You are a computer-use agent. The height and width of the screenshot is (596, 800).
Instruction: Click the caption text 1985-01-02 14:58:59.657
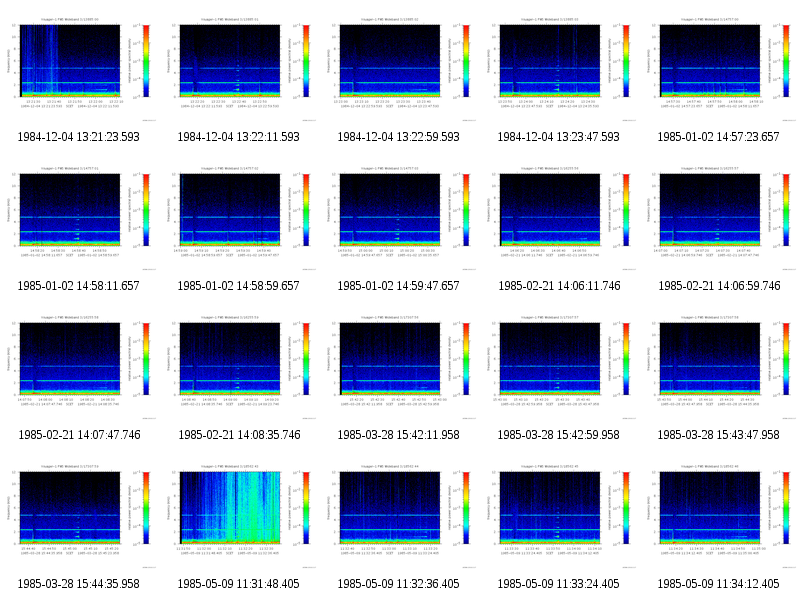click(239, 286)
